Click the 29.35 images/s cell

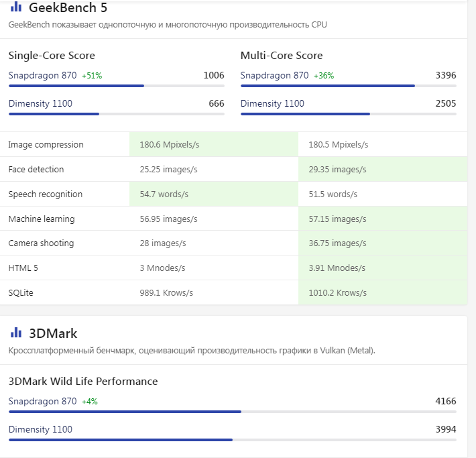click(x=383, y=170)
